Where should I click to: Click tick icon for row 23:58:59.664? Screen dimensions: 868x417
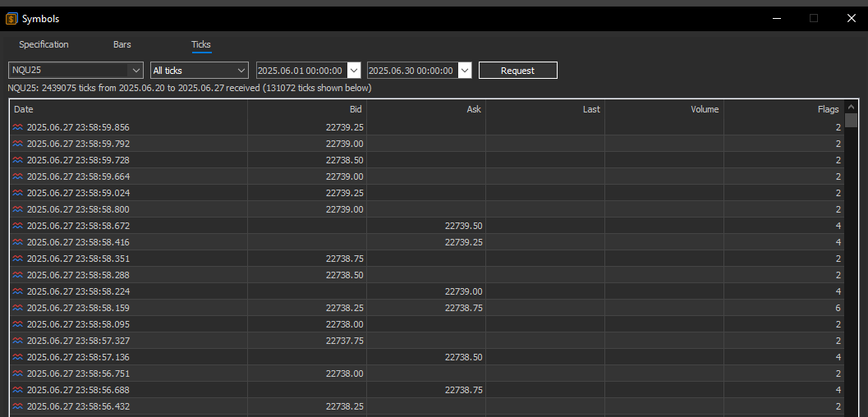tap(18, 176)
